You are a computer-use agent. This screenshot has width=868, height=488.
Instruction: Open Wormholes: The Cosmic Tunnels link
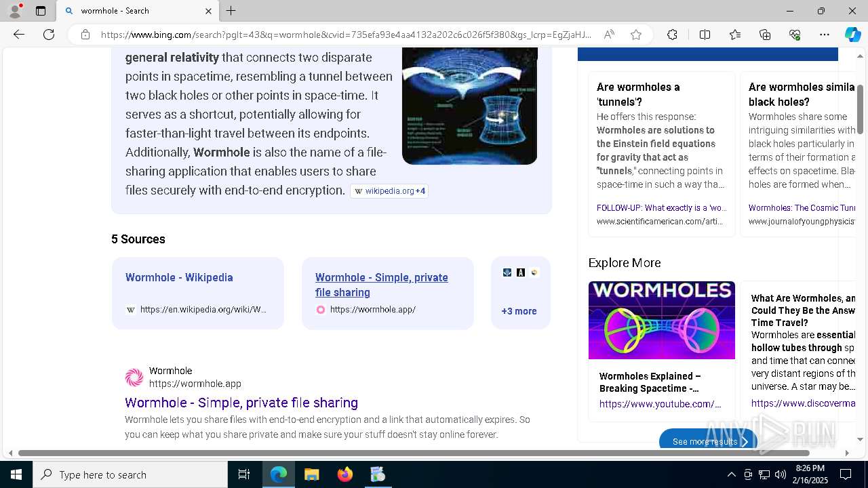802,208
